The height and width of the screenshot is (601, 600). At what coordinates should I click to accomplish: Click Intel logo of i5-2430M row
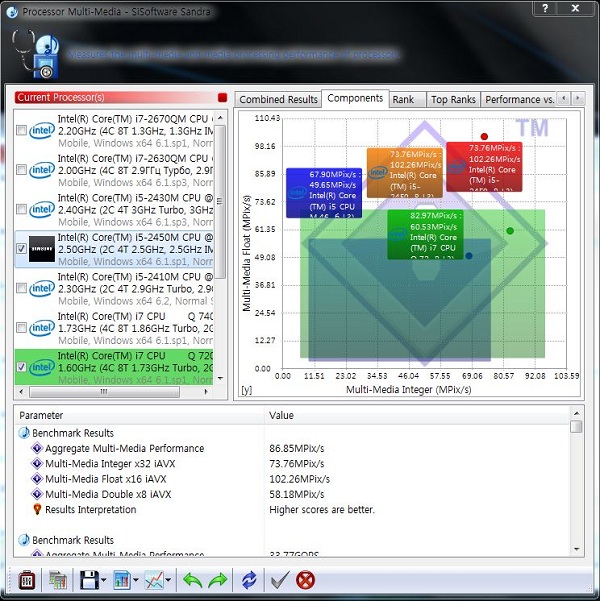pyautogui.click(x=42, y=209)
